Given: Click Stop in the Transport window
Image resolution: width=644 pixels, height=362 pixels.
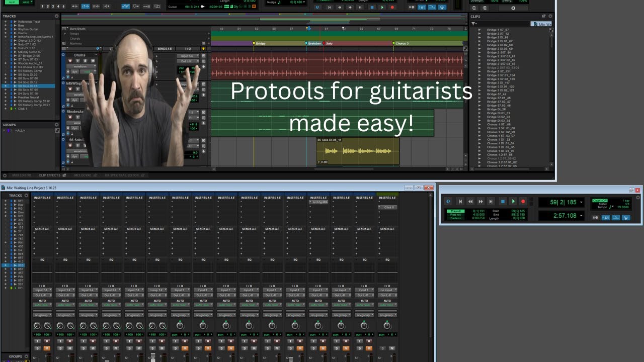Looking at the screenshot, I should pyautogui.click(x=503, y=202).
